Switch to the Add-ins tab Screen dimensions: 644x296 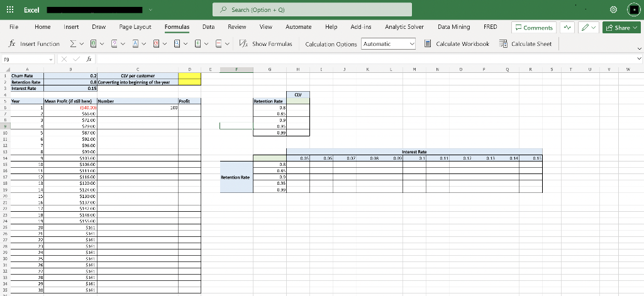(x=361, y=26)
